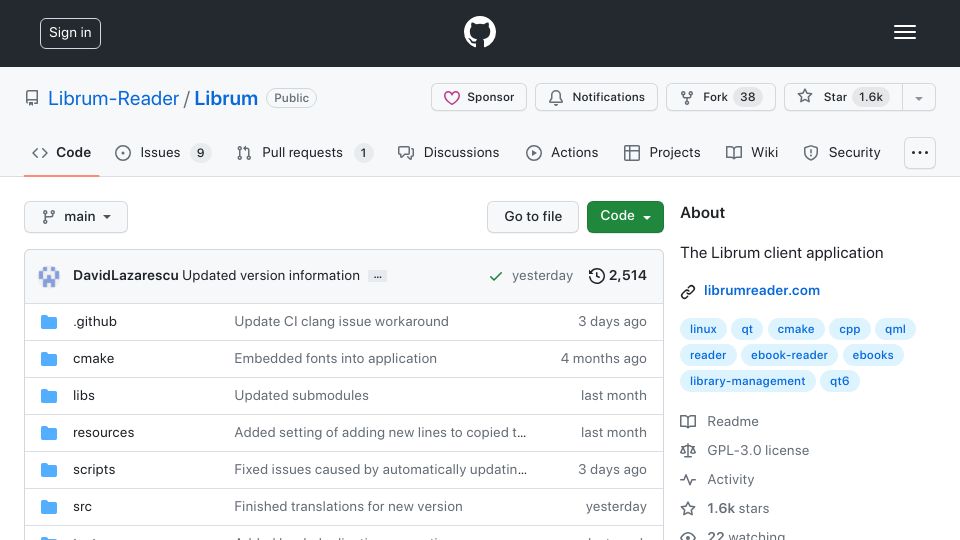The image size is (960, 540).
Task: Switch to the Code tab
Action: click(x=61, y=152)
